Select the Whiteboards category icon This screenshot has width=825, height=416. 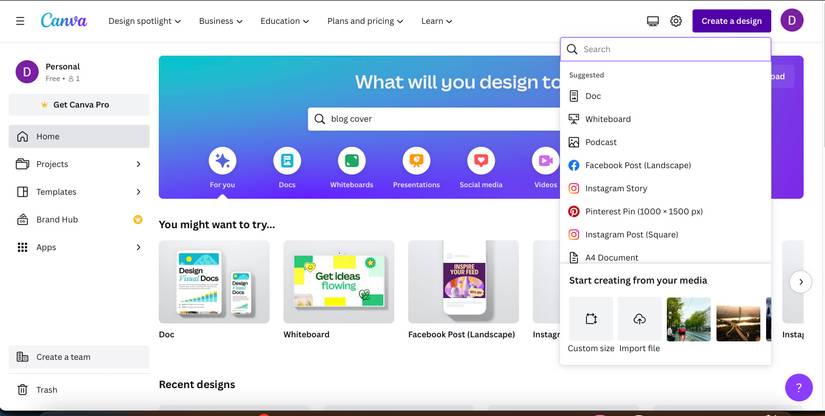click(351, 161)
